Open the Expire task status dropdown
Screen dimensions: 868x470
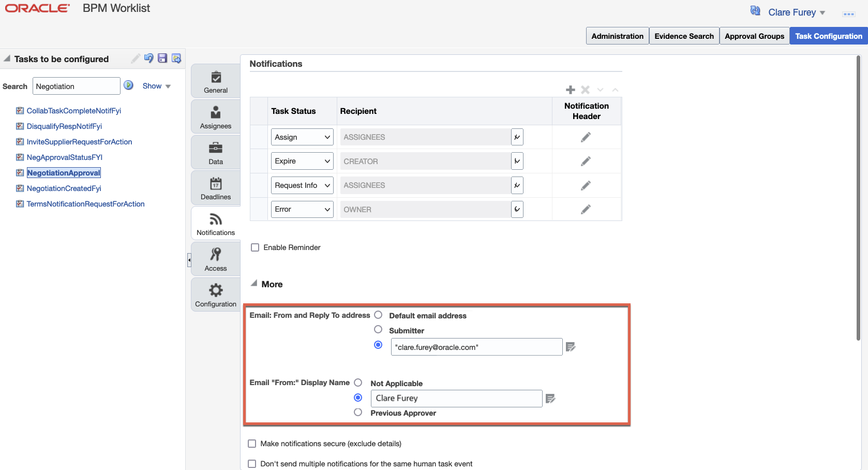point(302,161)
